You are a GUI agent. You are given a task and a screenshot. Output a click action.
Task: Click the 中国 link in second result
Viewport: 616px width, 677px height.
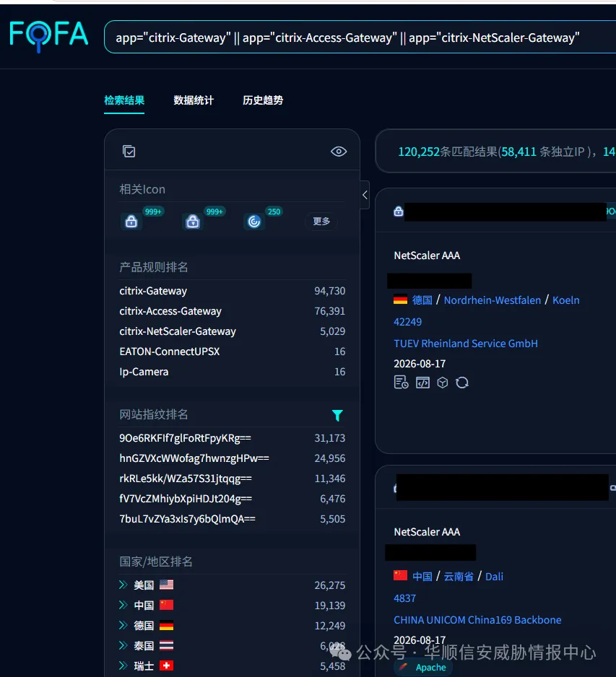tap(422, 577)
